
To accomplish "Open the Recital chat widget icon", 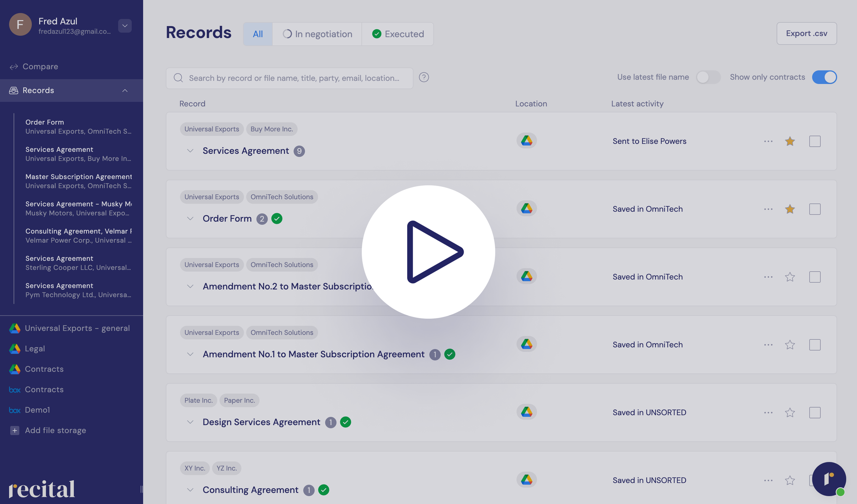I will click(828, 479).
